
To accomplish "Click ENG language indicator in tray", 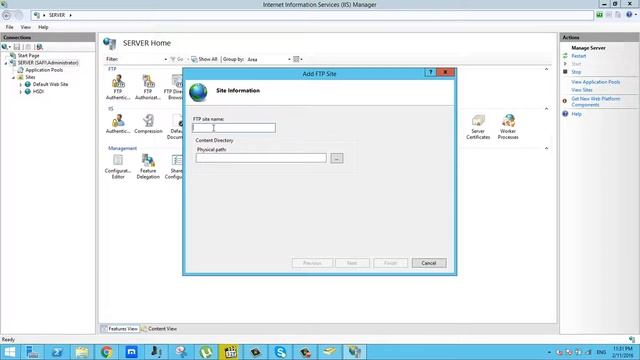I will click(x=601, y=352).
